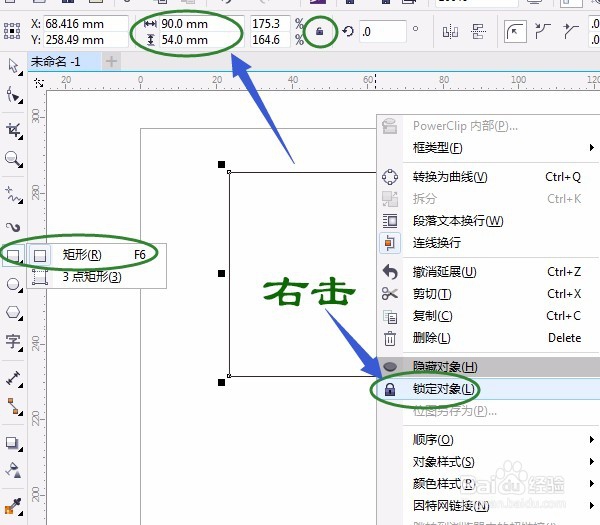Select the Freehand curve tool
The image size is (600, 525).
click(13, 194)
